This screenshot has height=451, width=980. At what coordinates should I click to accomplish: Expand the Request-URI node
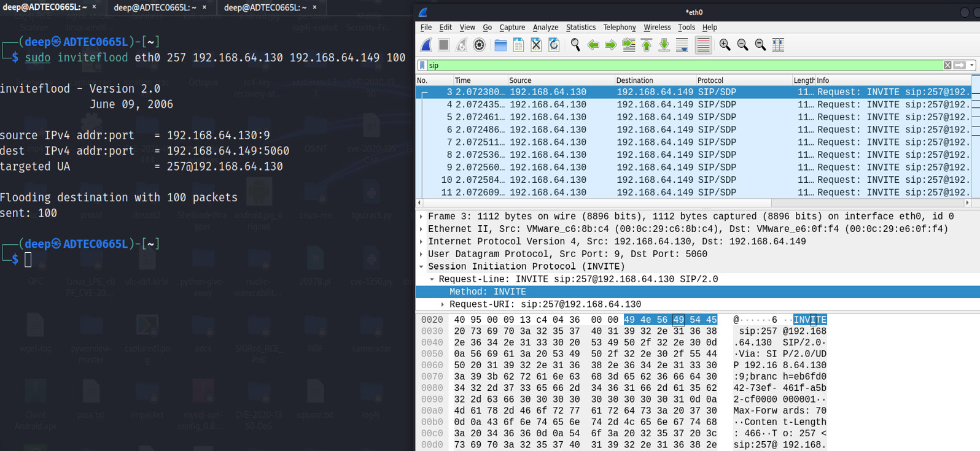(442, 304)
